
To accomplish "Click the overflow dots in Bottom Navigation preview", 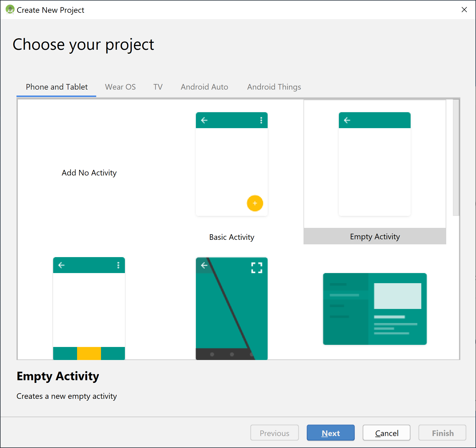I will pyautogui.click(x=118, y=265).
